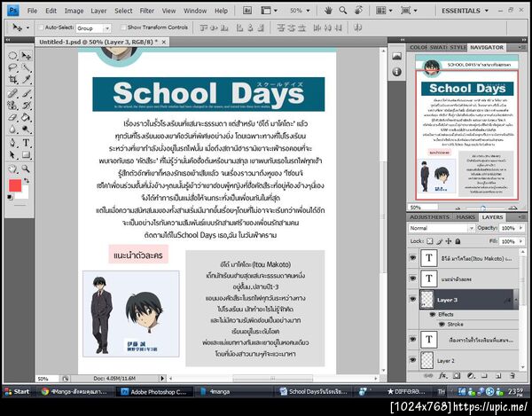Reset to default foreground and background colors

[x=10, y=197]
